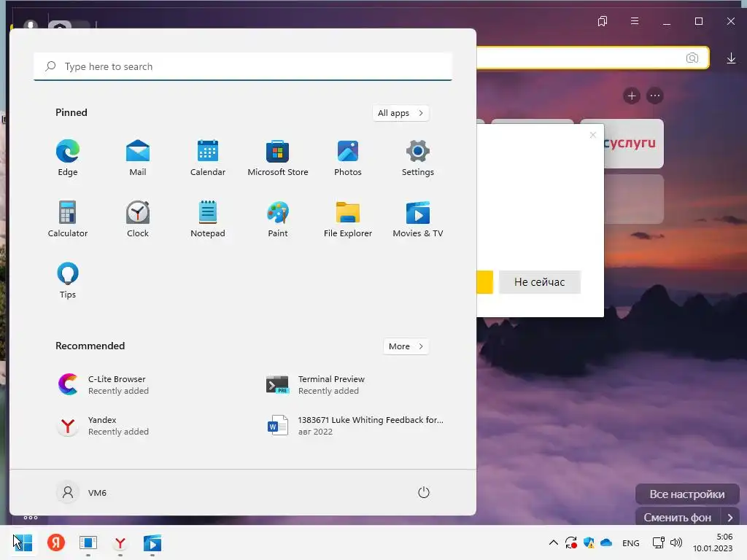The height and width of the screenshot is (560, 747).
Task: Open the three-dot tile options
Action: [655, 96]
